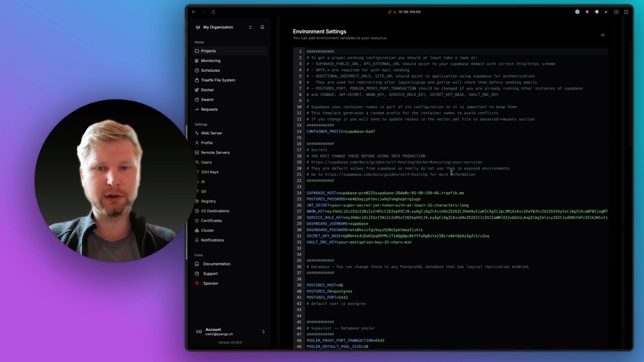Click the Certificates shield icon
The image size is (644, 362).
click(197, 221)
